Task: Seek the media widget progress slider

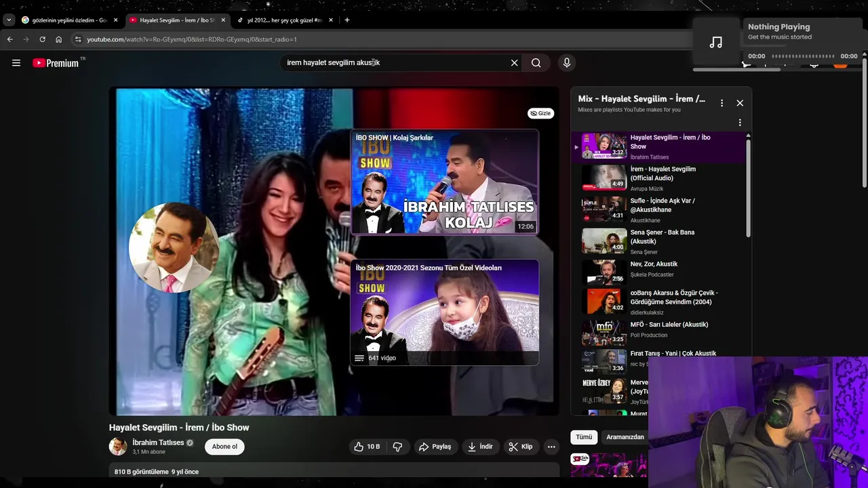Action: [803, 56]
